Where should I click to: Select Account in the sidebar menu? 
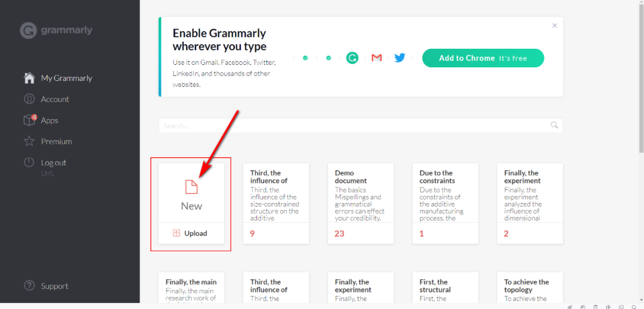click(55, 99)
